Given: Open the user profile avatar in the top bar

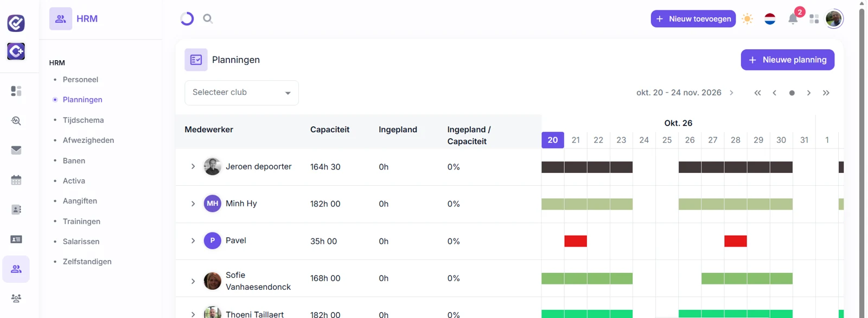Looking at the screenshot, I should point(834,19).
